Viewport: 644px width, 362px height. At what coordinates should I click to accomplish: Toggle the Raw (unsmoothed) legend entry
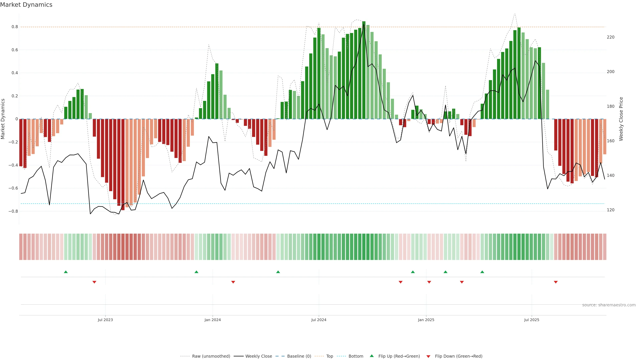coord(211,356)
